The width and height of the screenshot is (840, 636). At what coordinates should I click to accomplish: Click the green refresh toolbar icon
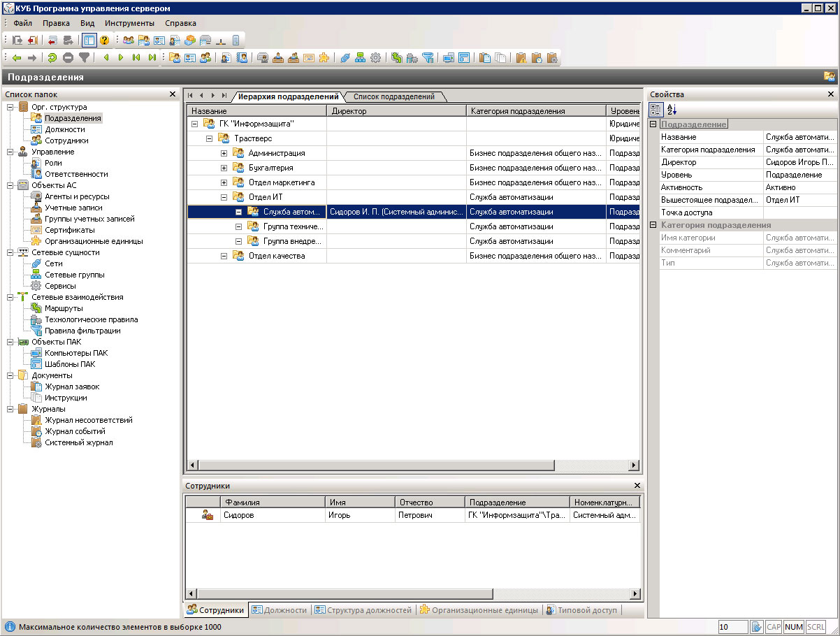(52, 58)
